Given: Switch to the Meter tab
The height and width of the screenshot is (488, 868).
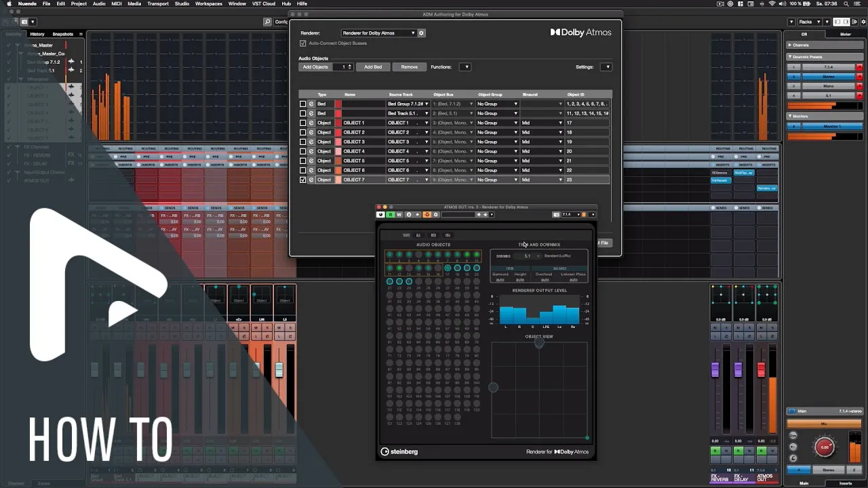Looking at the screenshot, I should click(x=846, y=34).
